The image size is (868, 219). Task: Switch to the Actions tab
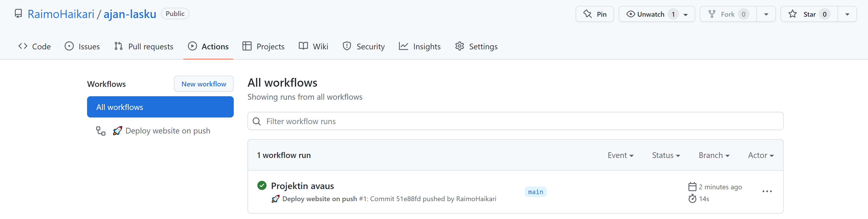click(208, 46)
